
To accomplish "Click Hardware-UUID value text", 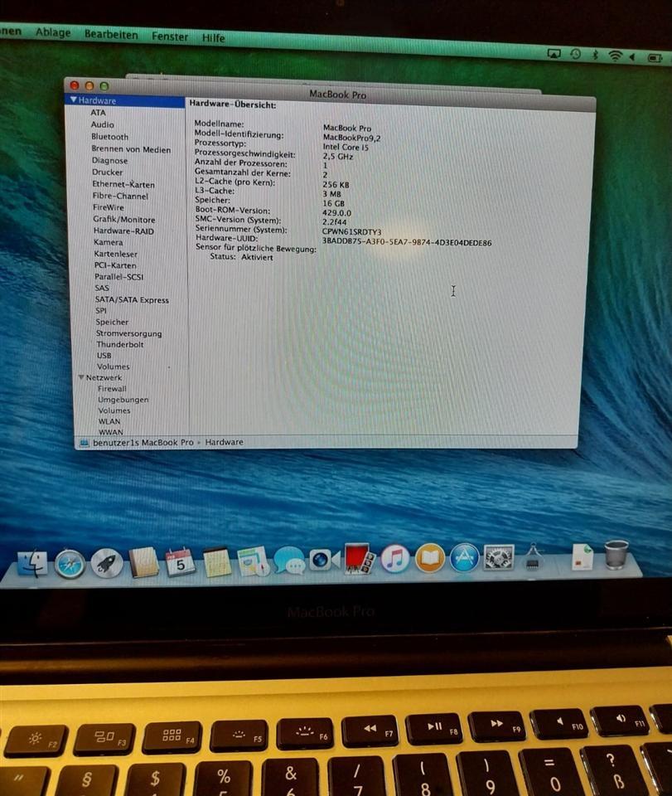I will tap(407, 242).
